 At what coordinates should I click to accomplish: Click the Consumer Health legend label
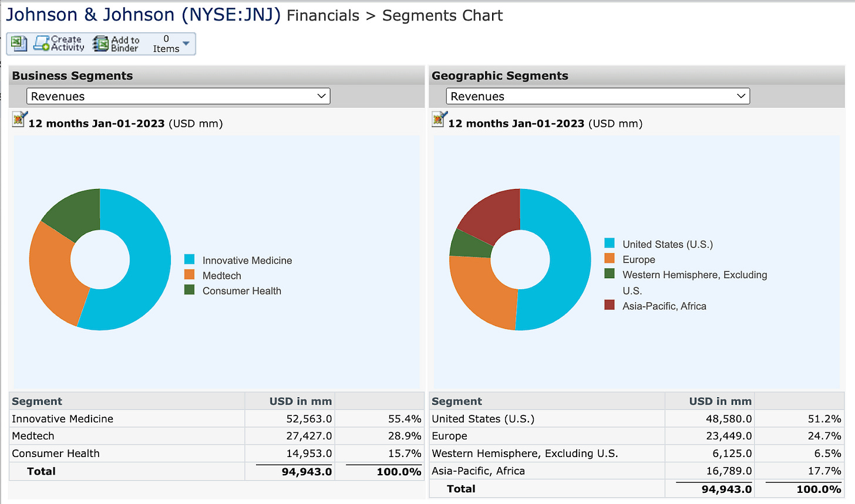[242, 291]
